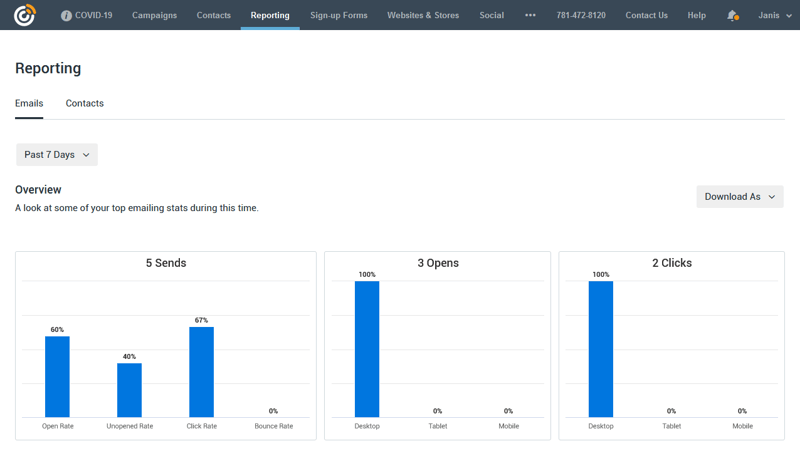The height and width of the screenshot is (451, 800).
Task: Open the Contact Us link
Action: (x=646, y=15)
